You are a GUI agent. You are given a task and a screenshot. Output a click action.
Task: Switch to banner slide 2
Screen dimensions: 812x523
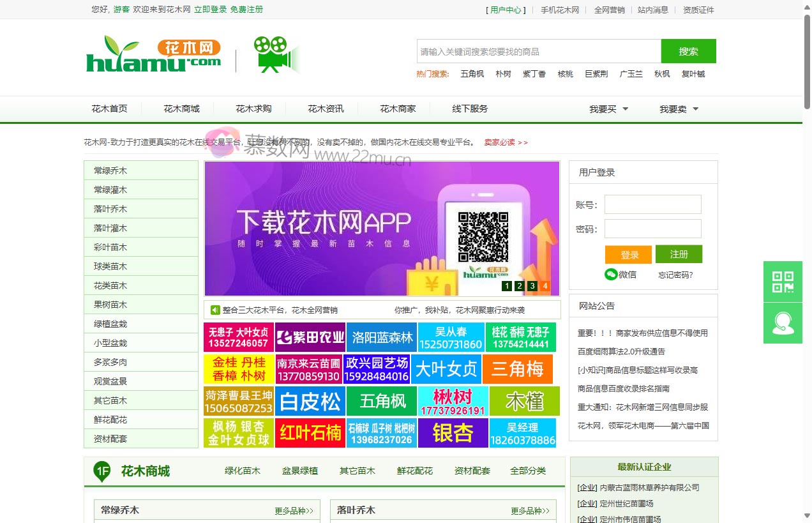point(520,286)
